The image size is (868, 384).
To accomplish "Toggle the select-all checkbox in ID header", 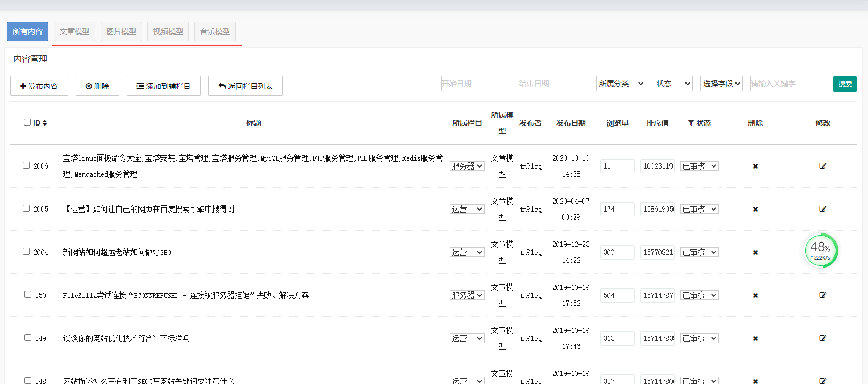I will 27,122.
